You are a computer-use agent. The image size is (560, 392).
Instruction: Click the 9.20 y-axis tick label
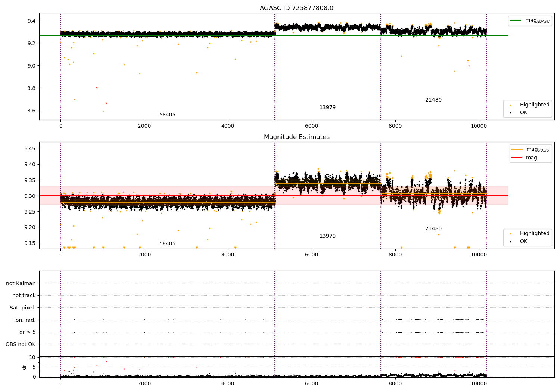click(x=30, y=227)
